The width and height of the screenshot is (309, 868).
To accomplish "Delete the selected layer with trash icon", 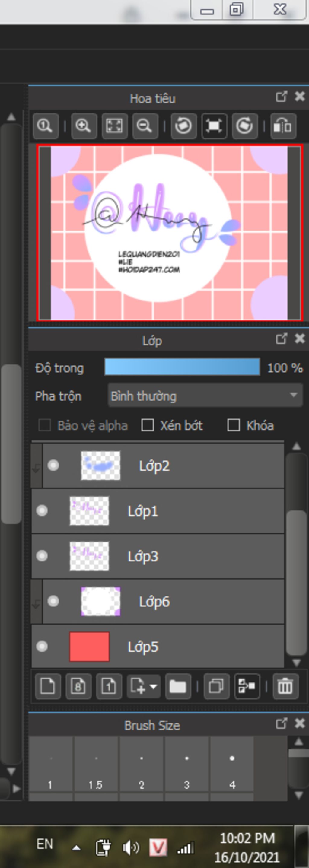I will [285, 686].
